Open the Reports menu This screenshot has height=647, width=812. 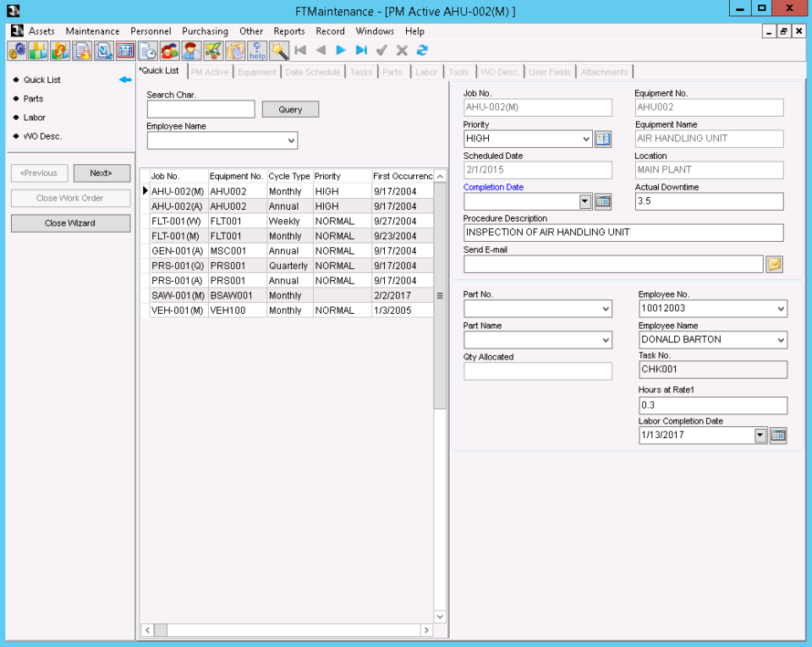289,31
